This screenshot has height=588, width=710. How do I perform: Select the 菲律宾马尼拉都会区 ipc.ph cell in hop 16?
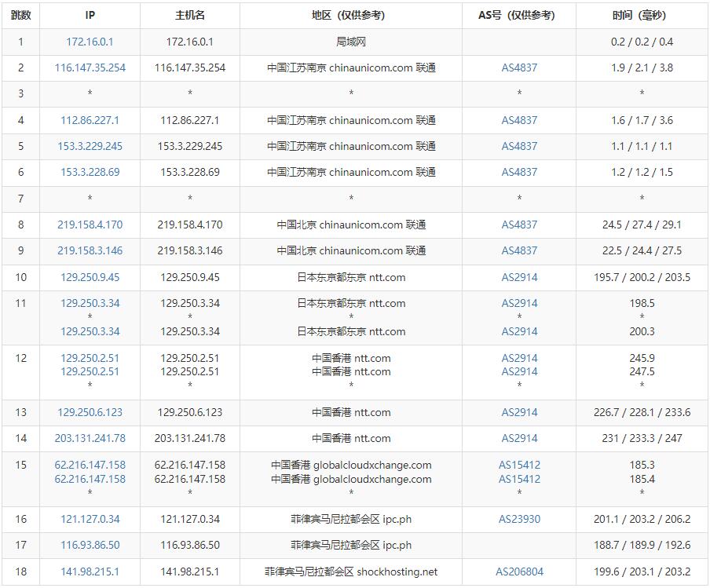[x=351, y=519]
